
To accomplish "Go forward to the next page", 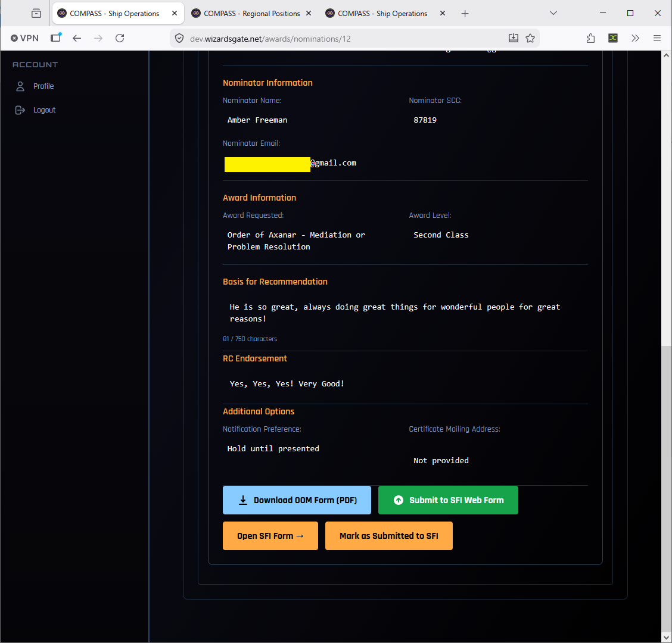I will point(98,38).
